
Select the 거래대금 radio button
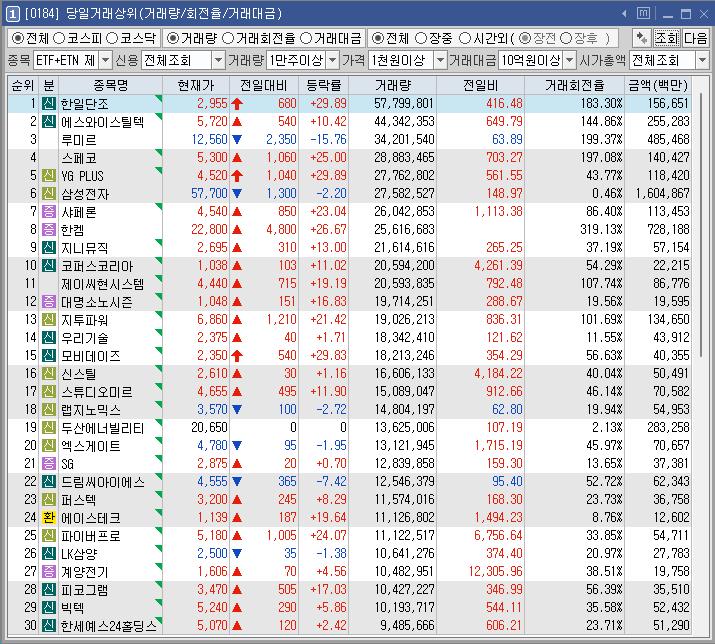306,38
